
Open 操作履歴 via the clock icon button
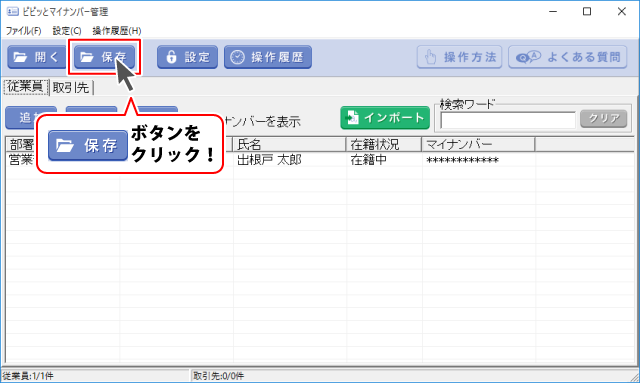pos(268,57)
